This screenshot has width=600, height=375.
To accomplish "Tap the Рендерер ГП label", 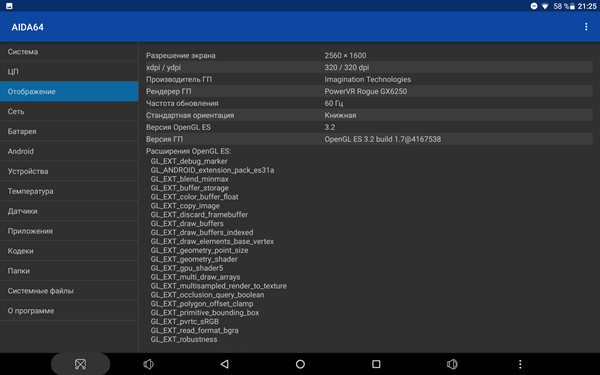I will [x=168, y=91].
